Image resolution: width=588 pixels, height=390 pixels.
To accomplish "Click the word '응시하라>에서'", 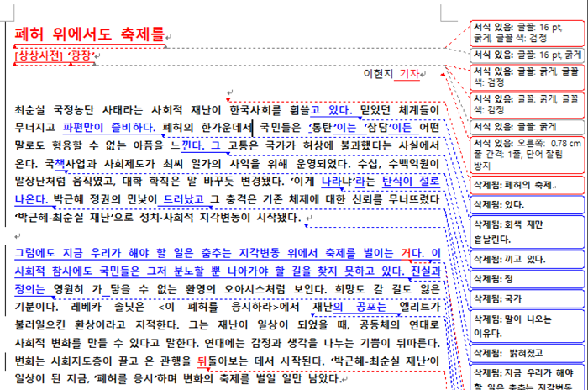I will pos(265,307).
